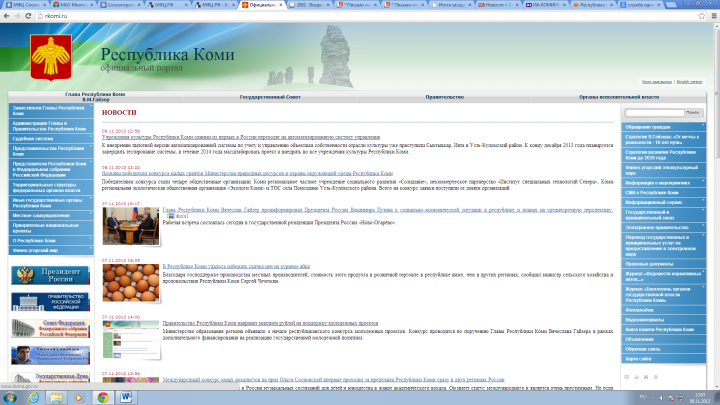The width and height of the screenshot is (720, 405).
Task: Open headline about small grants contest winners
Action: 247,174
